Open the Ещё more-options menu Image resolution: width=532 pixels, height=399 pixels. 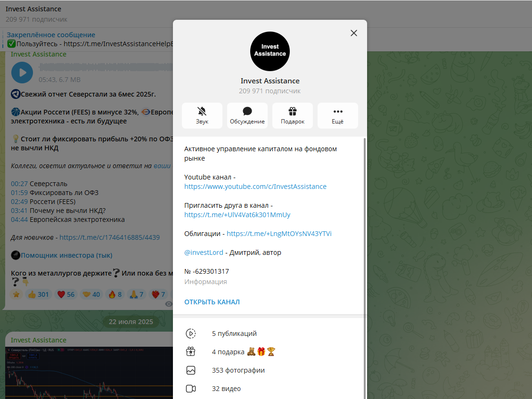click(337, 116)
